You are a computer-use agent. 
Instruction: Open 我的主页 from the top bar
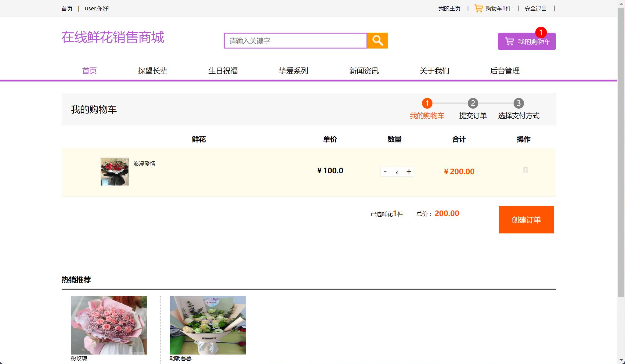[x=449, y=8]
